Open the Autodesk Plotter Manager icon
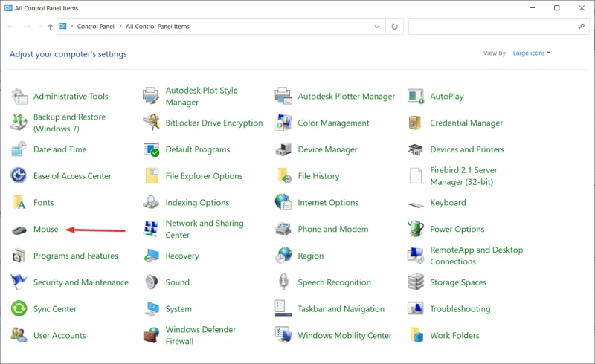This screenshot has width=595, height=364. pyautogui.click(x=283, y=96)
